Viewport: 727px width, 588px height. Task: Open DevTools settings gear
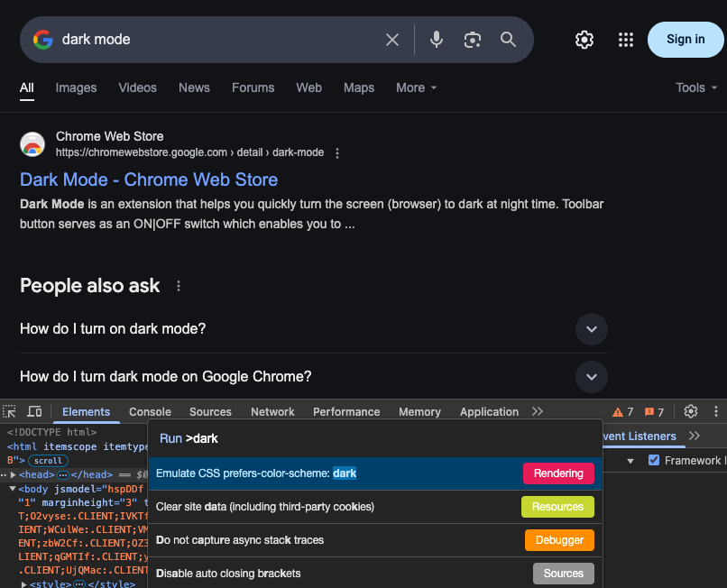point(690,411)
